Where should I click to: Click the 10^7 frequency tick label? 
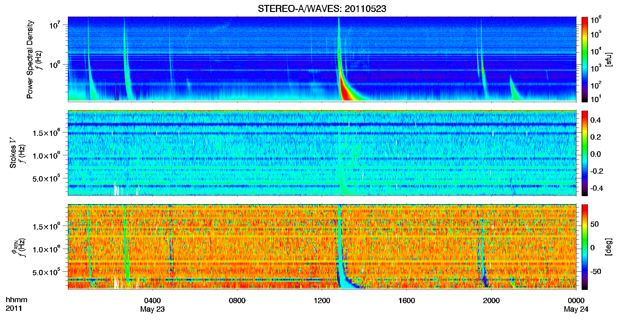(56, 25)
